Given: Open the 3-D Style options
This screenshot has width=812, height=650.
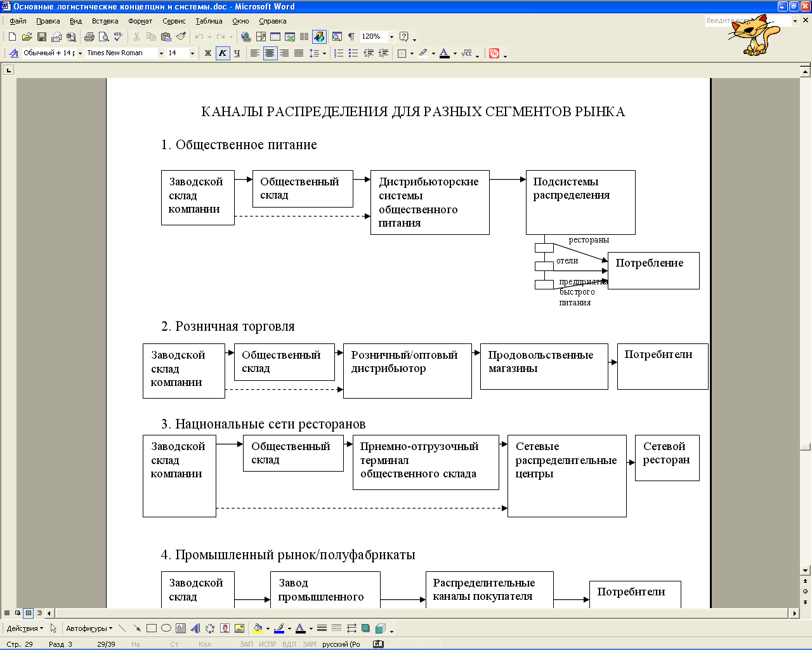Looking at the screenshot, I should coord(380,628).
